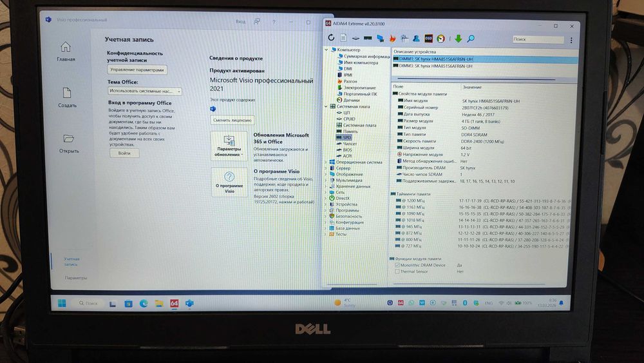Screen dimensions: 644x363
Task: Expand the Мультимедиа tree node
Action: click(326, 180)
